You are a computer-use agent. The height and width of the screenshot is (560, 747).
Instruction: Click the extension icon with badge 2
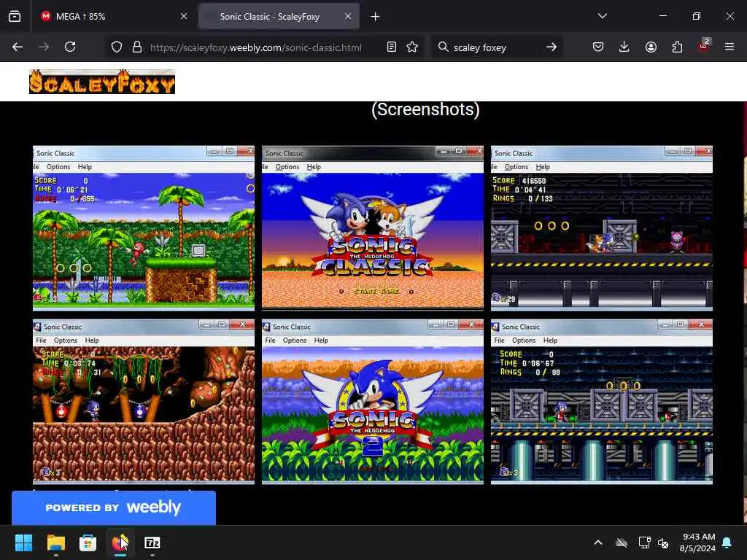tap(704, 46)
